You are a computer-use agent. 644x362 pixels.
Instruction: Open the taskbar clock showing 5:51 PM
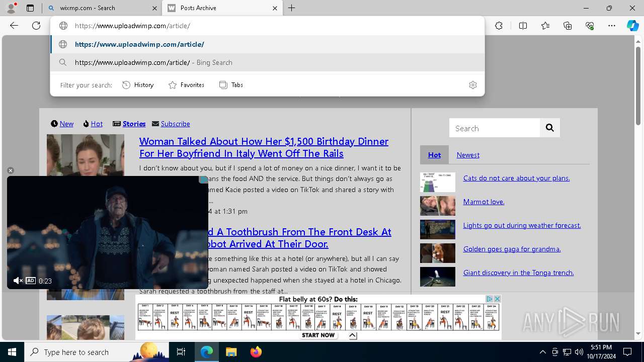(602, 352)
